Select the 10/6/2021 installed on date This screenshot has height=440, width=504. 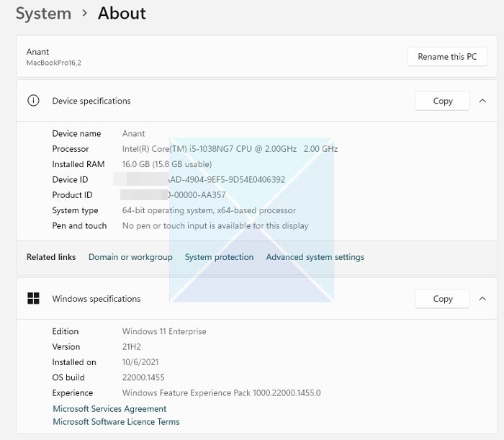pos(140,362)
